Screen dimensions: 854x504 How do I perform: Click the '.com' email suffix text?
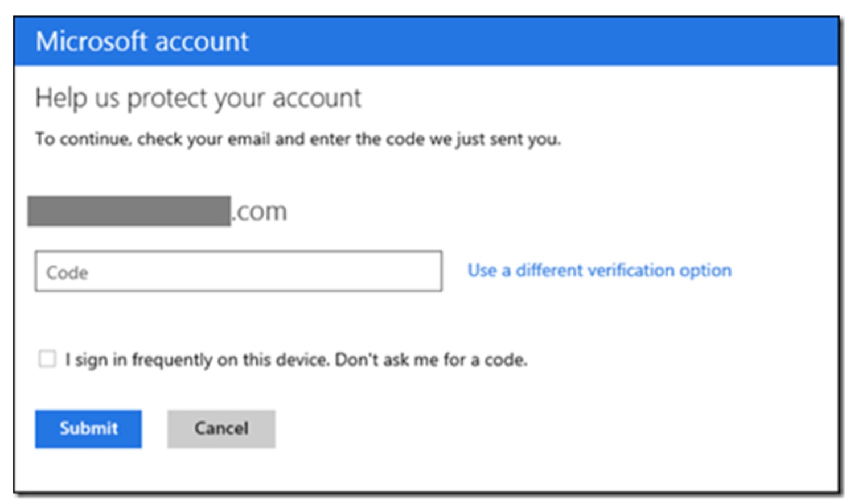pyautogui.click(x=260, y=212)
